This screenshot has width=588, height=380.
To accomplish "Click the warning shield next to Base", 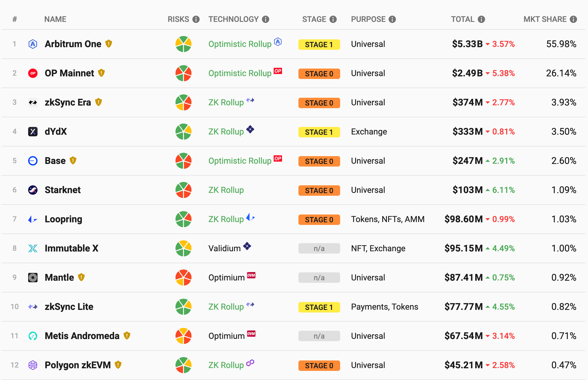I will pyautogui.click(x=73, y=161).
